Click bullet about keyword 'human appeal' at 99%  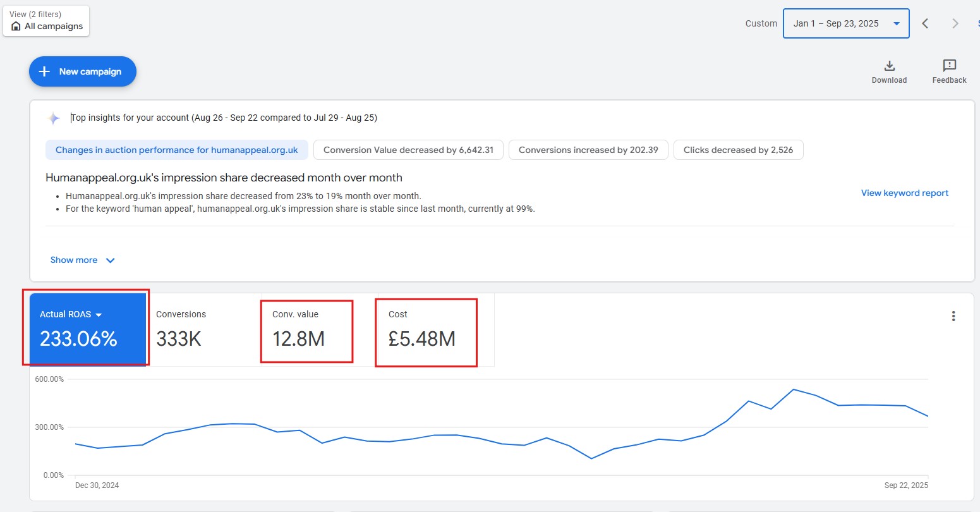click(x=300, y=209)
